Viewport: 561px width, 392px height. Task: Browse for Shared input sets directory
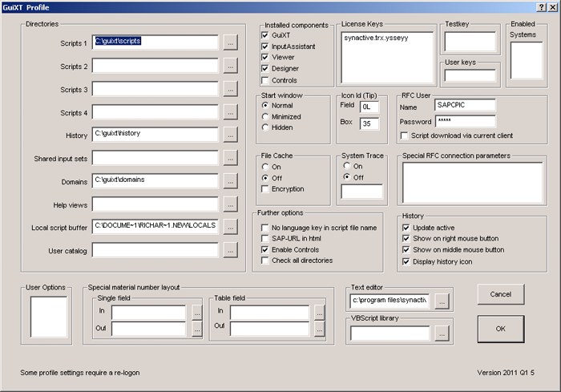(231, 159)
